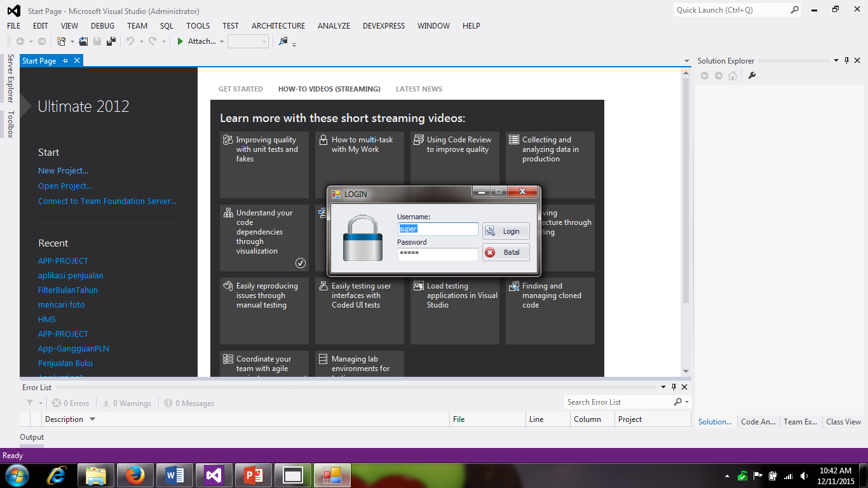Click the search magnifier in Error List
This screenshot has height=488, width=868.
pyautogui.click(x=678, y=402)
